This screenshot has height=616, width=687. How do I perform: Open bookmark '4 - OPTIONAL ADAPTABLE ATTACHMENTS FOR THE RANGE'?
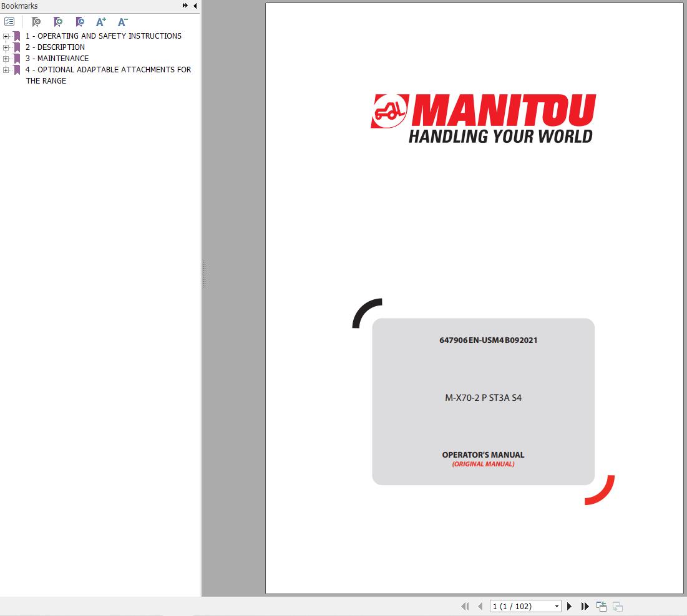[x=108, y=75]
